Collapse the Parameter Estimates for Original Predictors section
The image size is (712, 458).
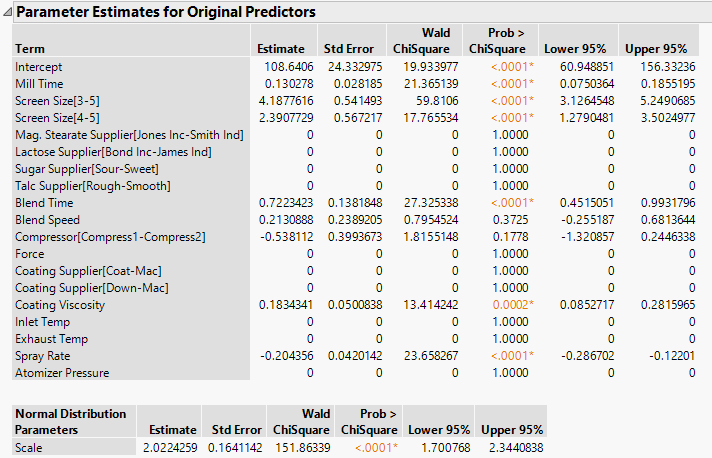[9, 12]
